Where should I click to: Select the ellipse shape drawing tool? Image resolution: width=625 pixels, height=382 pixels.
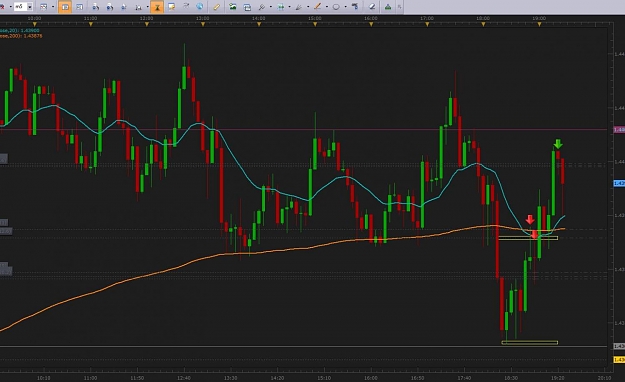pos(336,7)
